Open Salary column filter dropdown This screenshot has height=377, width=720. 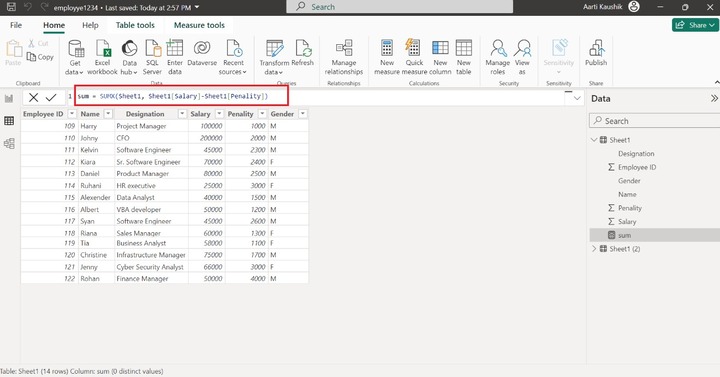click(x=219, y=114)
